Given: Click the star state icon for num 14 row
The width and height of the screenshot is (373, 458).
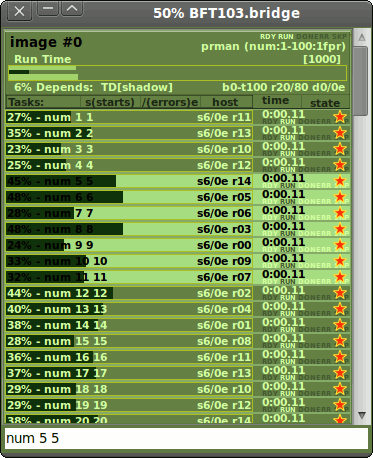Looking at the screenshot, I should click(x=340, y=325).
